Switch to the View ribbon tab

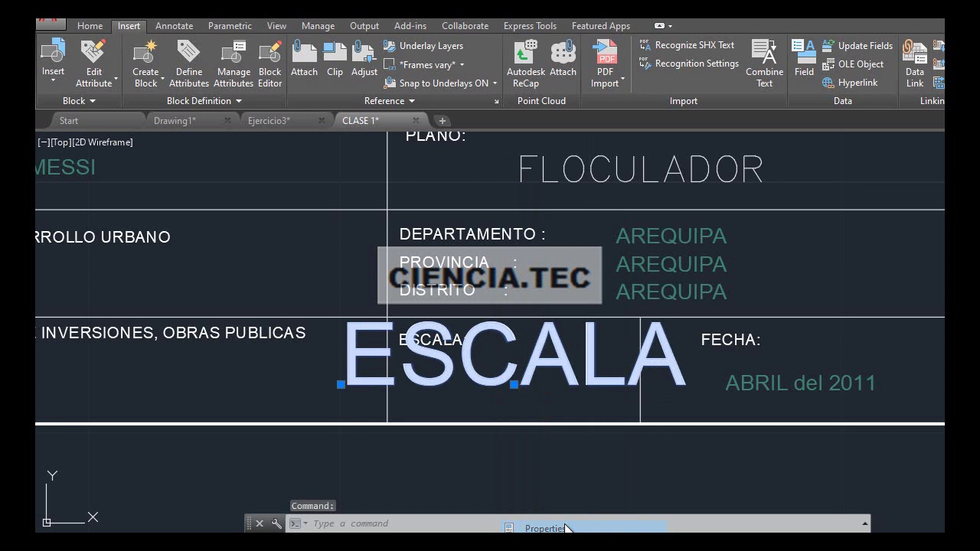[x=276, y=26]
